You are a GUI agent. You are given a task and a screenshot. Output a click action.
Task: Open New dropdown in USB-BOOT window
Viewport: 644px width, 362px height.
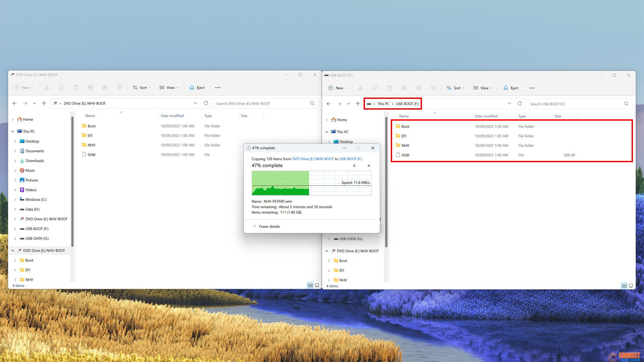coord(337,88)
